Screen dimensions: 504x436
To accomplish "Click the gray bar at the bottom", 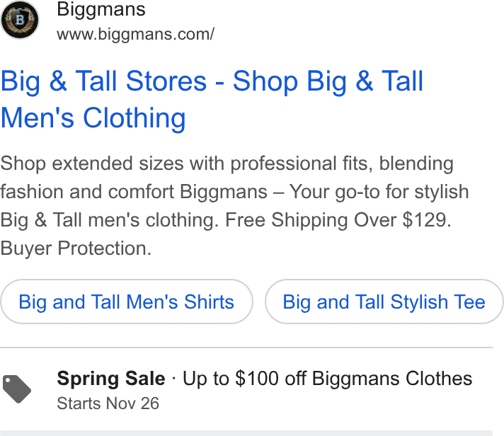I will point(246,433).
